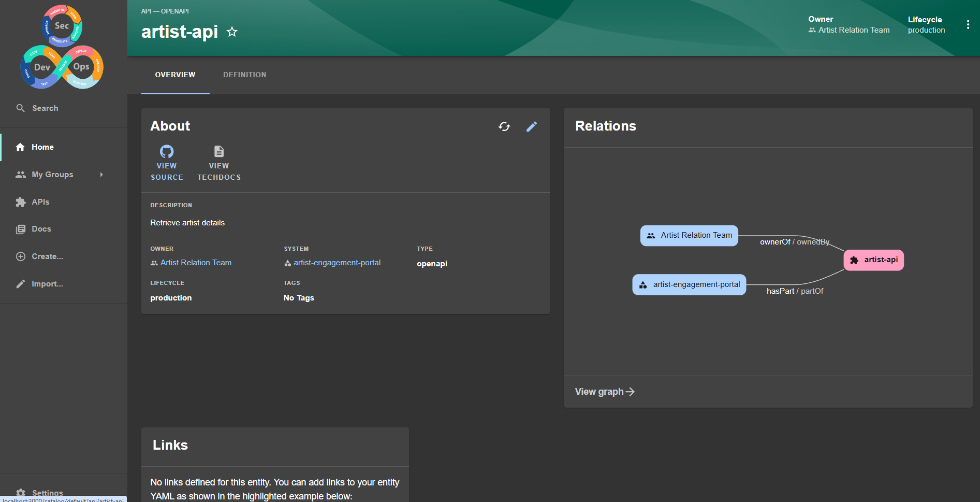The image size is (980, 502).
Task: Switch to the Definition tab
Action: (244, 75)
